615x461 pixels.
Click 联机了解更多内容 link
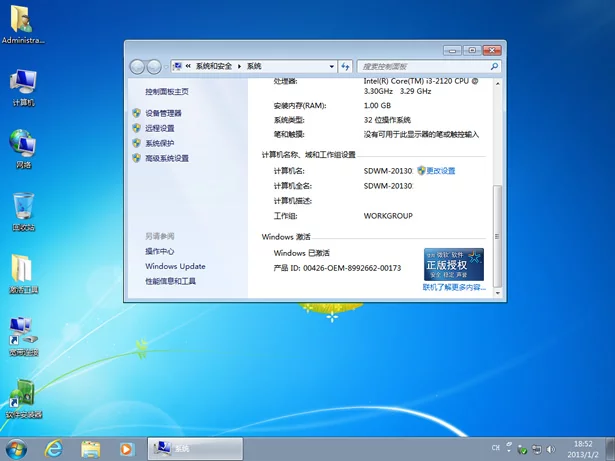[454, 287]
